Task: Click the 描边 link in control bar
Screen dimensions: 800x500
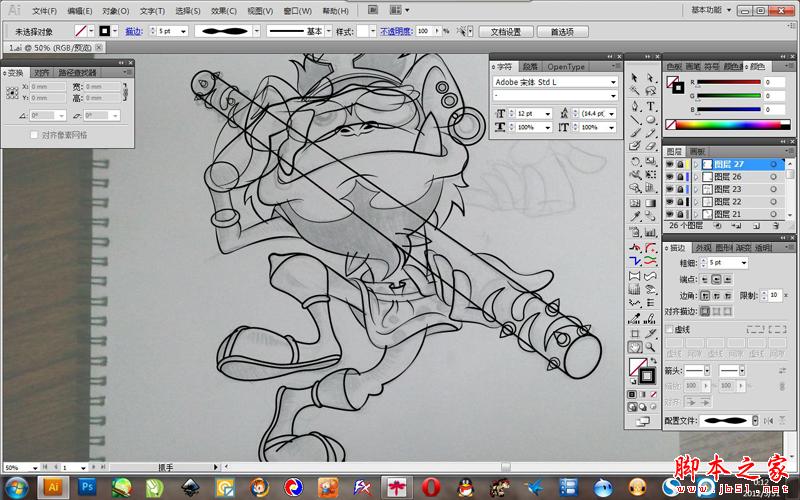Action: tap(134, 32)
